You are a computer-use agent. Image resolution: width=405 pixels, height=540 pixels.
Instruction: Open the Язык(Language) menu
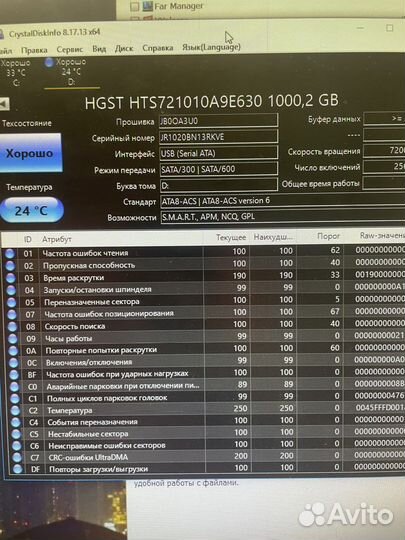pyautogui.click(x=211, y=47)
